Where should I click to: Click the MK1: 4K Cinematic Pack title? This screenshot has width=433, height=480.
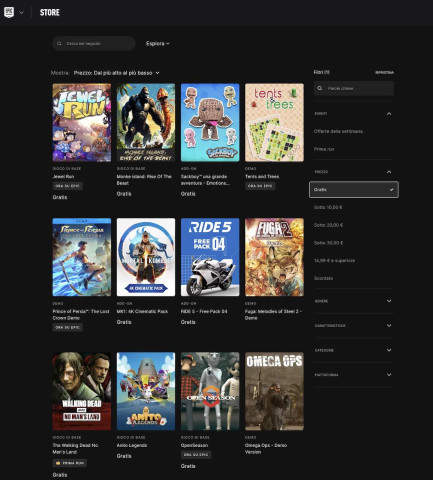point(142,311)
